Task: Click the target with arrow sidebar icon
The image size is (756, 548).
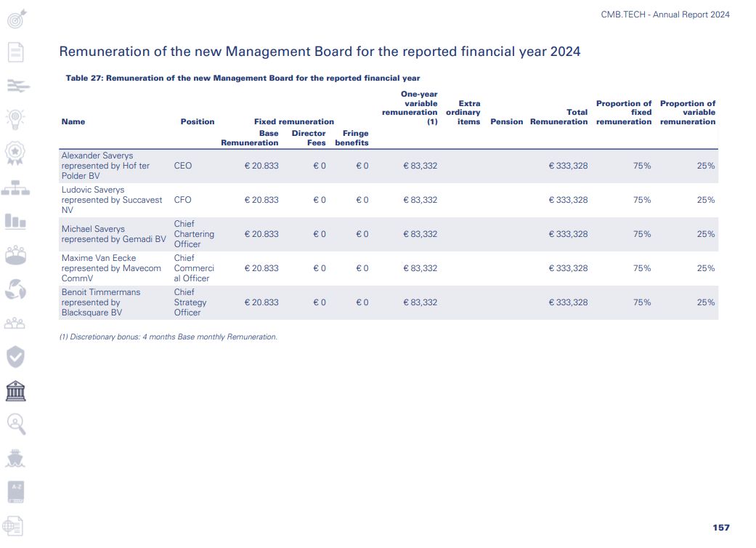Action: pos(16,19)
